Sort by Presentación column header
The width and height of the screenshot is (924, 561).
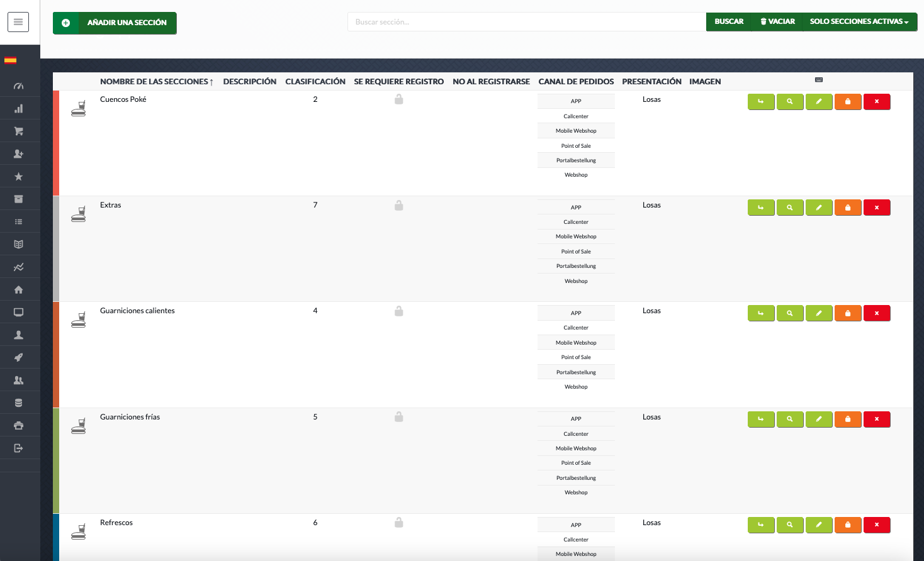651,82
